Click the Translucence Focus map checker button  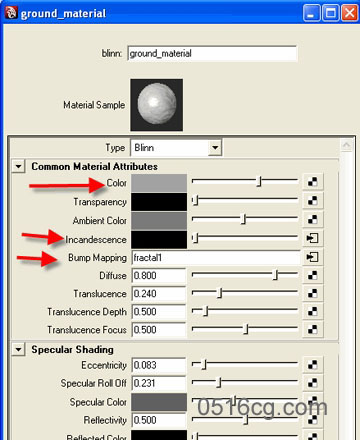[312, 329]
